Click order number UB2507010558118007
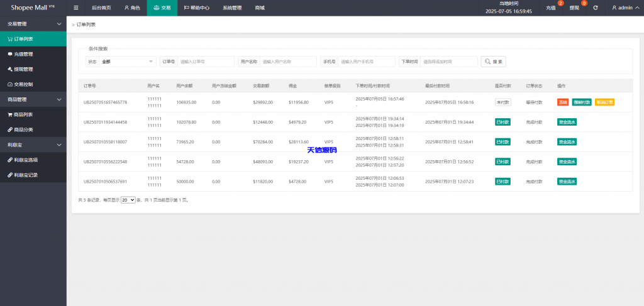This screenshot has width=644, height=306. point(105,142)
